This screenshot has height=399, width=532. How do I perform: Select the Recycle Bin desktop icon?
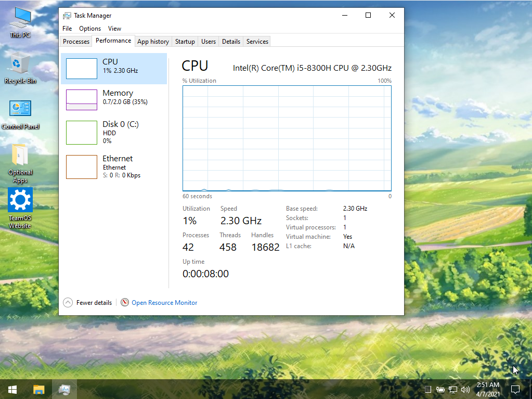tap(20, 68)
